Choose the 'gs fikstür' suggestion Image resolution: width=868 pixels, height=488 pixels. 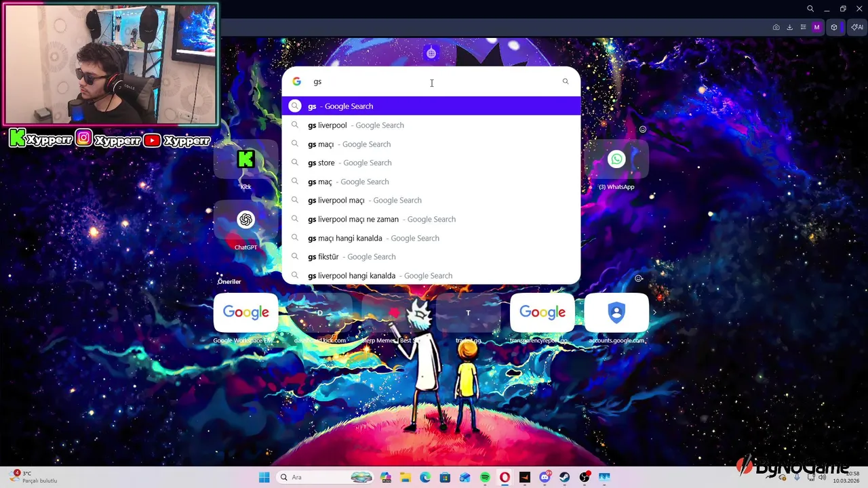pos(431,257)
